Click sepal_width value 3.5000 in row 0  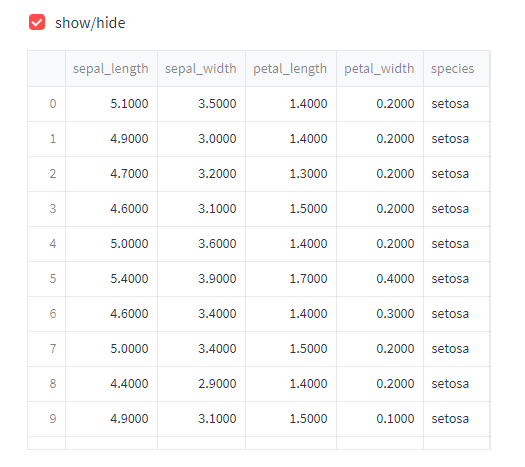pyautogui.click(x=217, y=104)
